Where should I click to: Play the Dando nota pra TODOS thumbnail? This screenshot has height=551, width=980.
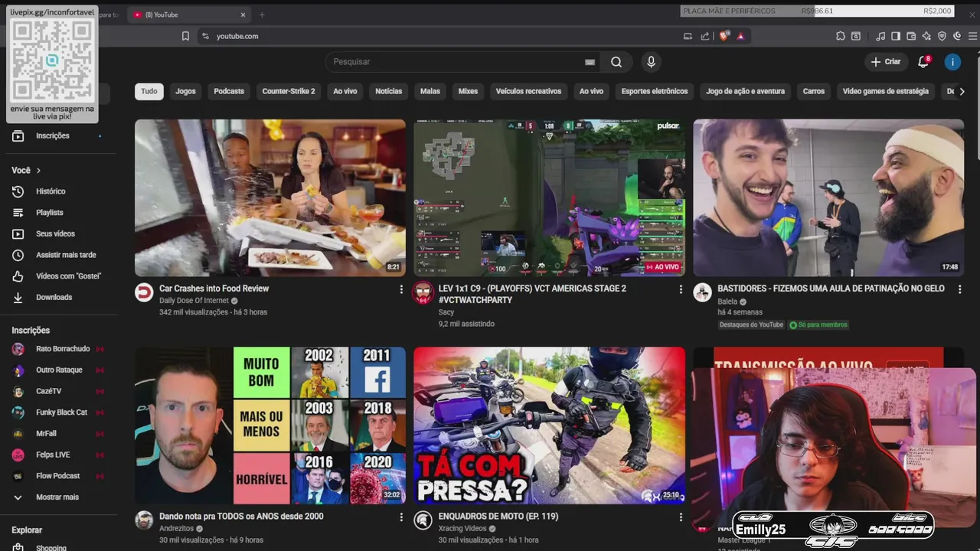click(270, 425)
